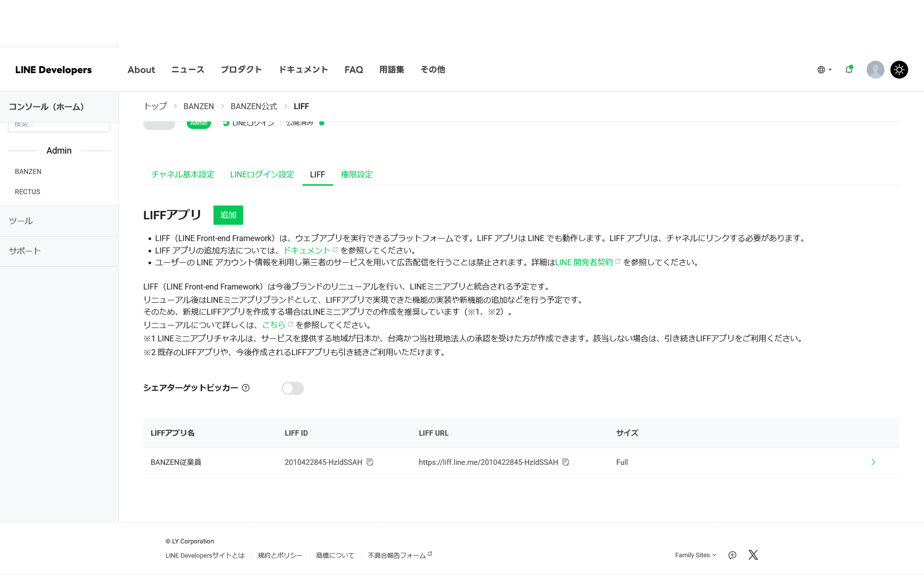Open 規約とポリシー footer link

280,555
